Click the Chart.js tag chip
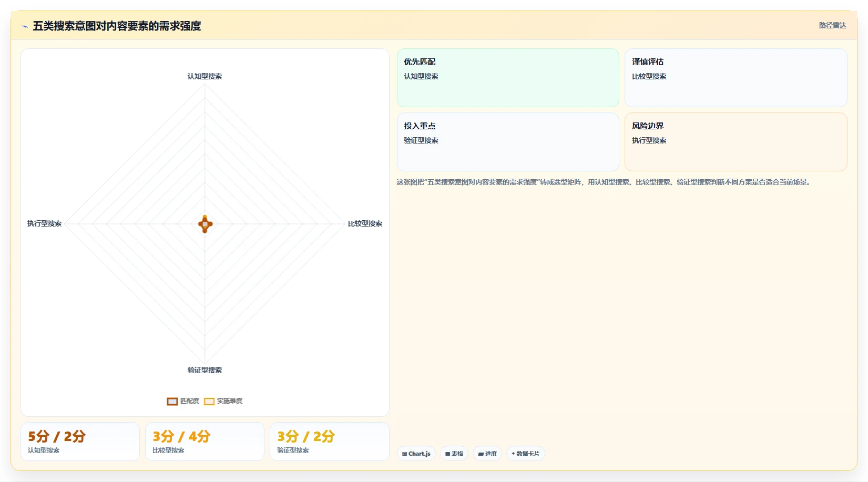The image size is (868, 482). point(416,454)
